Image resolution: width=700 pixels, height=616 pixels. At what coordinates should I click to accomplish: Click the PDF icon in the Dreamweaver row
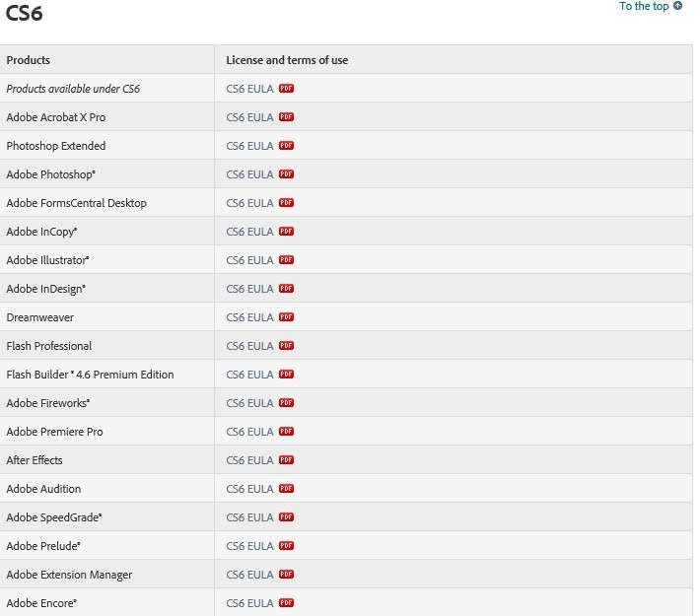(x=286, y=317)
